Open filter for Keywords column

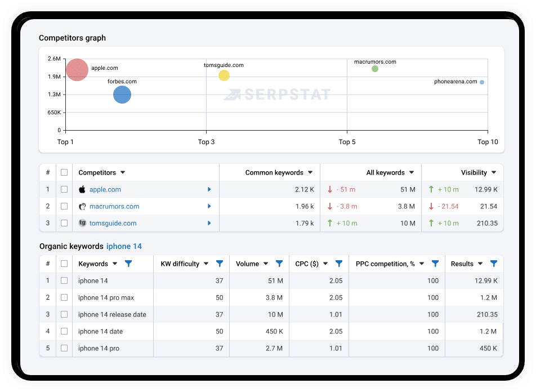coord(128,264)
